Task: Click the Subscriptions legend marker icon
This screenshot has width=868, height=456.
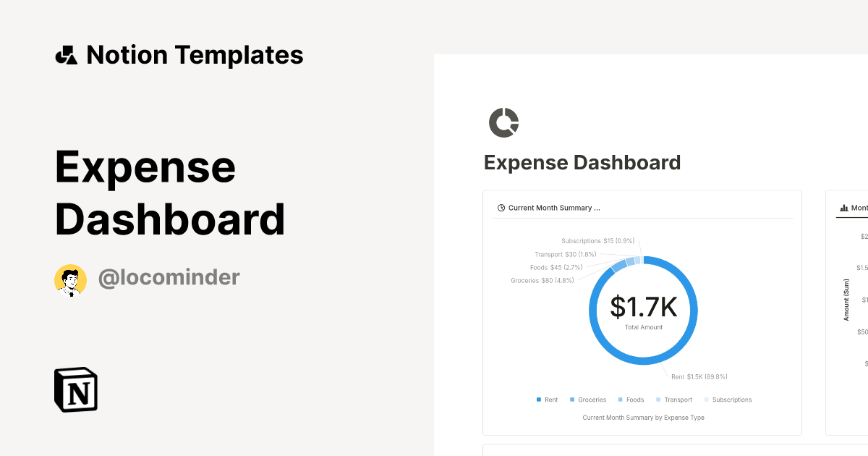Action: [706, 400]
